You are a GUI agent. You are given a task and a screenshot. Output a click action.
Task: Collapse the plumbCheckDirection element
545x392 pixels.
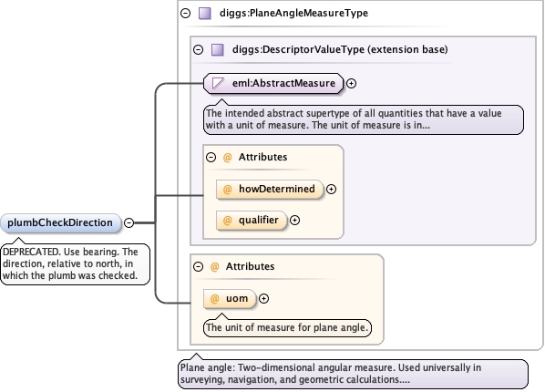[x=129, y=222]
